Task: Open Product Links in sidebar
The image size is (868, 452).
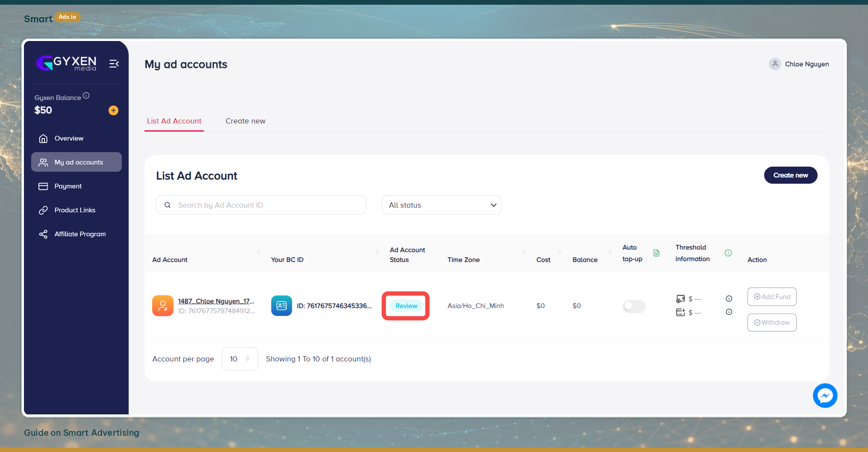Action: click(77, 210)
